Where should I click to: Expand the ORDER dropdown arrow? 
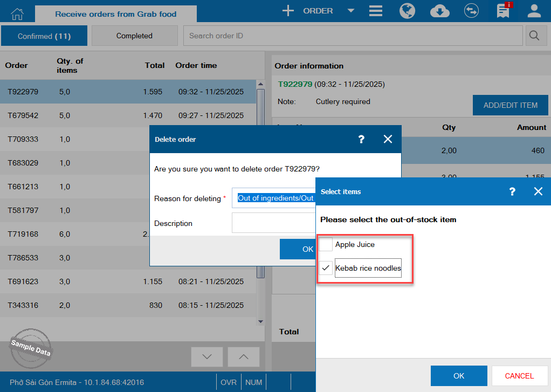(350, 11)
